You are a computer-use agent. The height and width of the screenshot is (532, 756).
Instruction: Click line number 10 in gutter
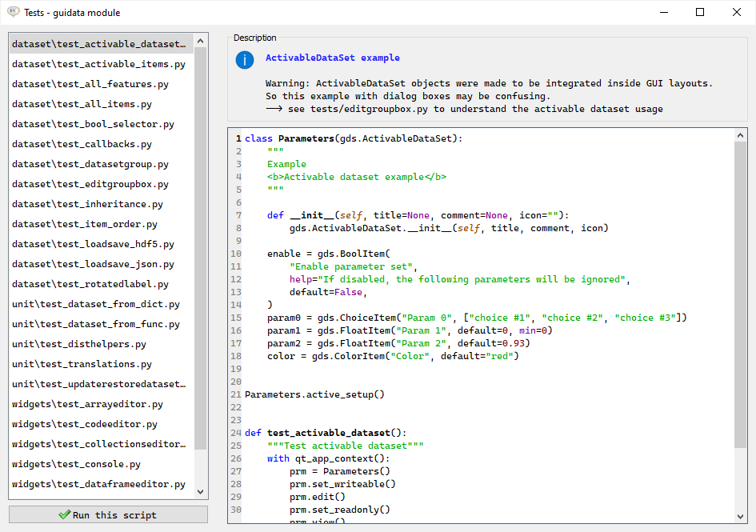point(236,254)
